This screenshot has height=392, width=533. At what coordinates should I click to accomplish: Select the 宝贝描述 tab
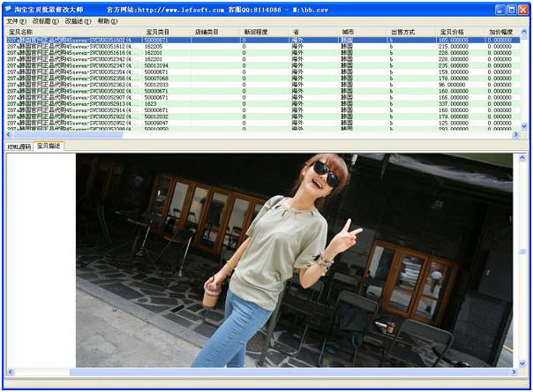[x=47, y=147]
